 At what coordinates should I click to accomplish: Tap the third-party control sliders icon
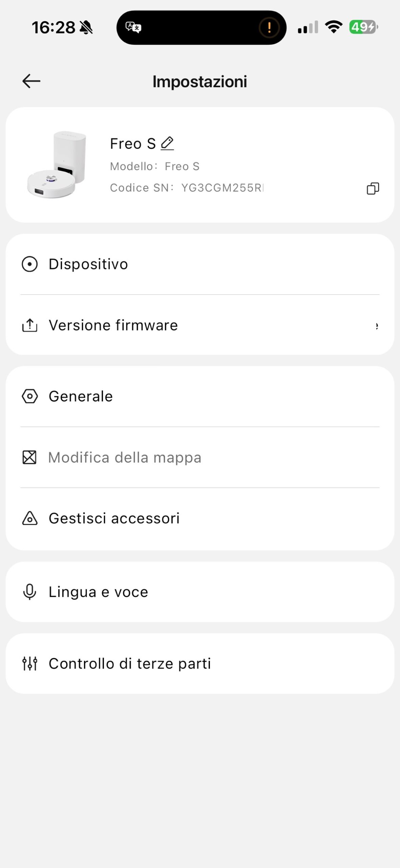click(x=30, y=664)
